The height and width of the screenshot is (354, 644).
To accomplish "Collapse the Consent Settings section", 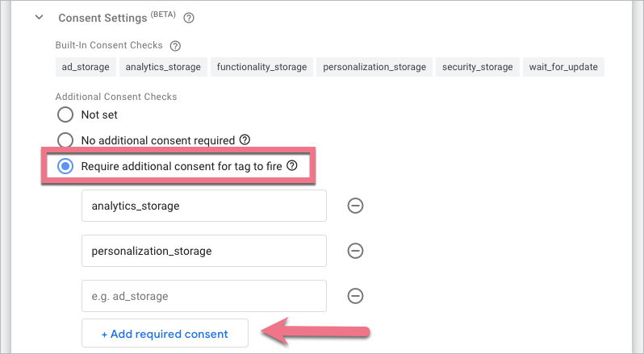I will coord(39,17).
